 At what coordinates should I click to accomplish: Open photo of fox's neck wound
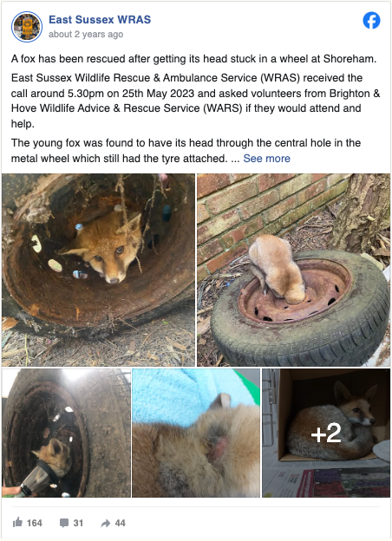pyautogui.click(x=196, y=433)
